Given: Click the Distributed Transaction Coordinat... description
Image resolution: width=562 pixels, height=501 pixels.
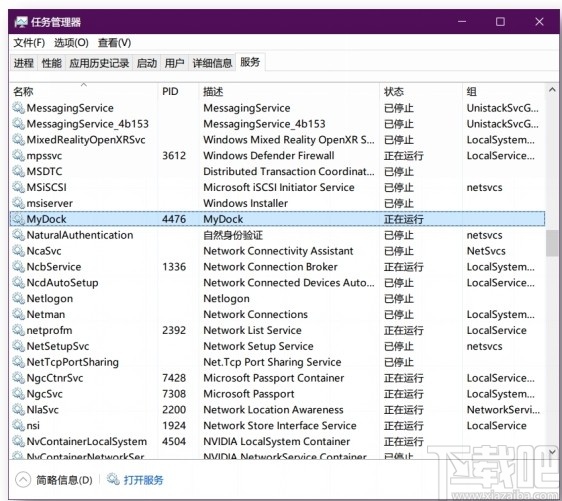Looking at the screenshot, I should pos(289,171).
